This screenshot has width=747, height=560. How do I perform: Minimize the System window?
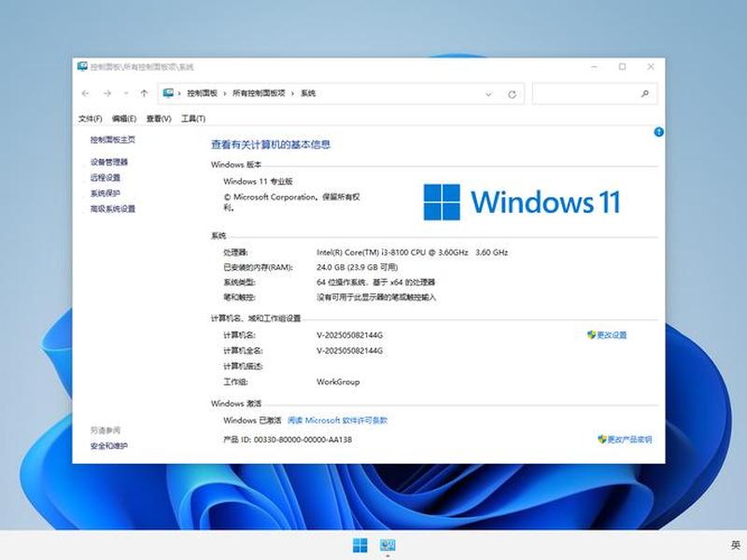coord(594,66)
